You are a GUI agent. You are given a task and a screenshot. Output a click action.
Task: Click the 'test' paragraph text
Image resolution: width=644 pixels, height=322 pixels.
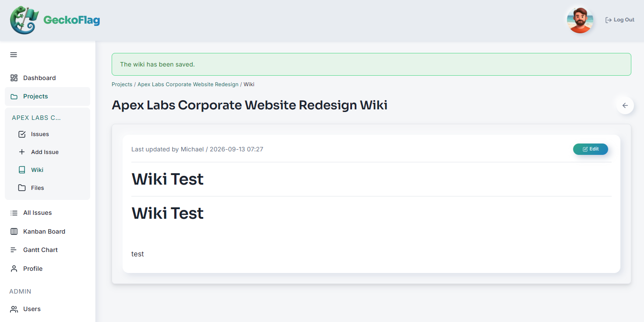[137, 254]
